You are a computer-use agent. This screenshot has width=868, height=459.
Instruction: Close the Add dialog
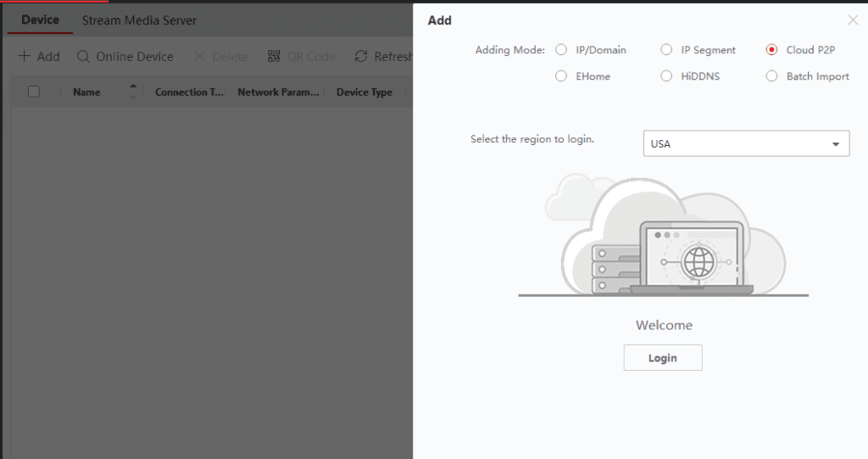pyautogui.click(x=853, y=20)
